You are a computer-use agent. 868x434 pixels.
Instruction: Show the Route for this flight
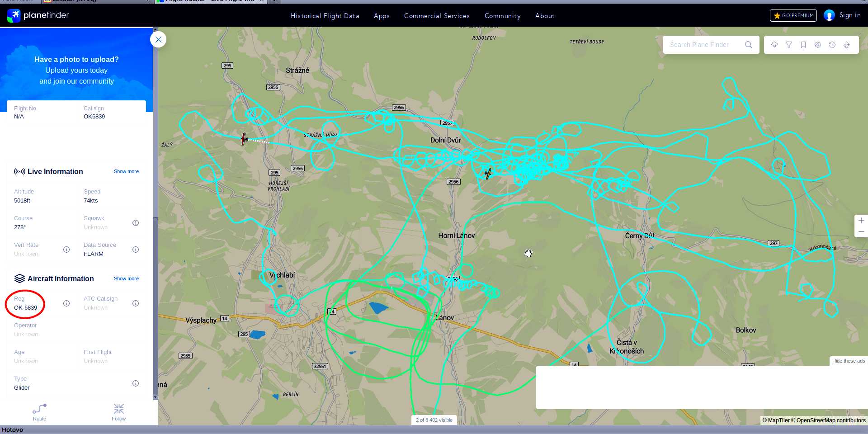click(x=39, y=412)
